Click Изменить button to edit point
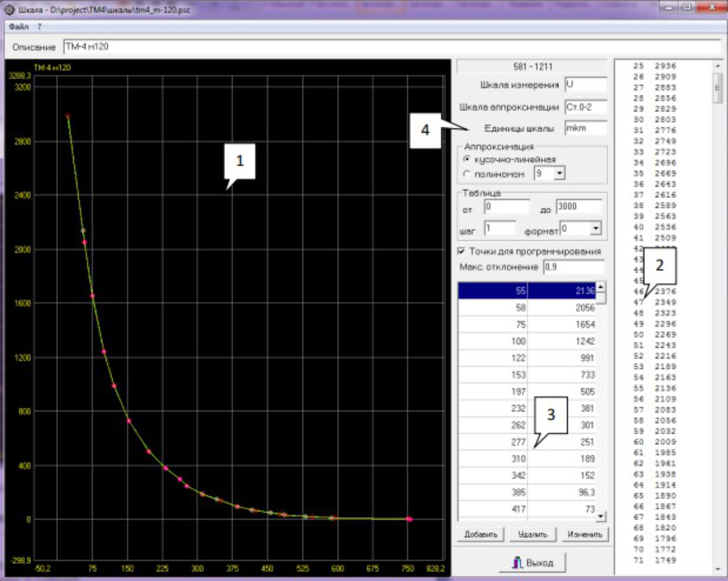 click(585, 534)
